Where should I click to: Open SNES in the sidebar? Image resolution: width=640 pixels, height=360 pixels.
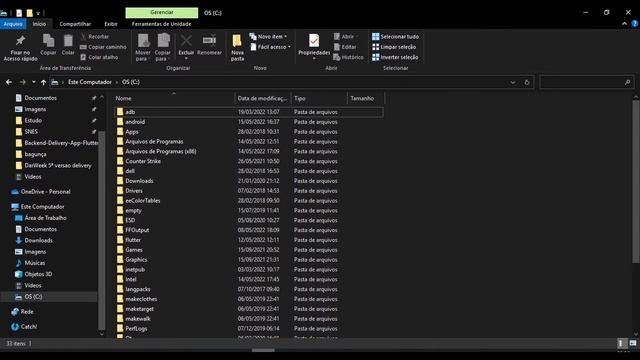pos(31,132)
